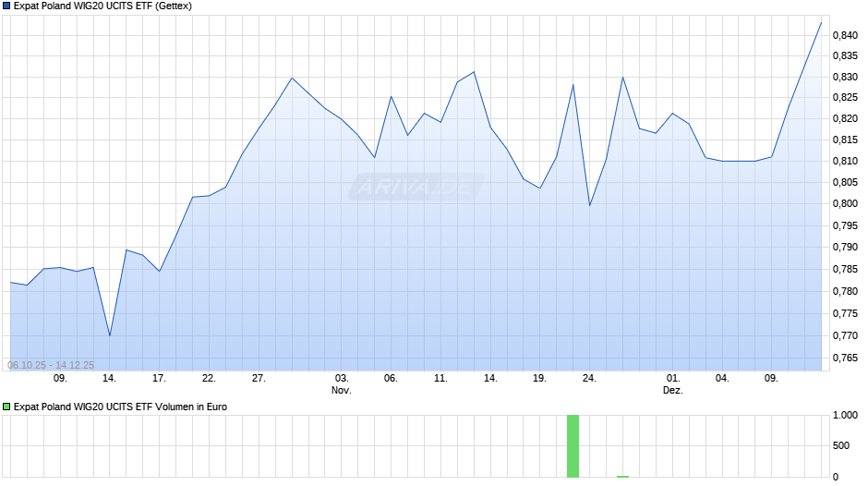This screenshot has height=486, width=868.
Task: Click the '0,780' price axis label
Action: [845, 291]
